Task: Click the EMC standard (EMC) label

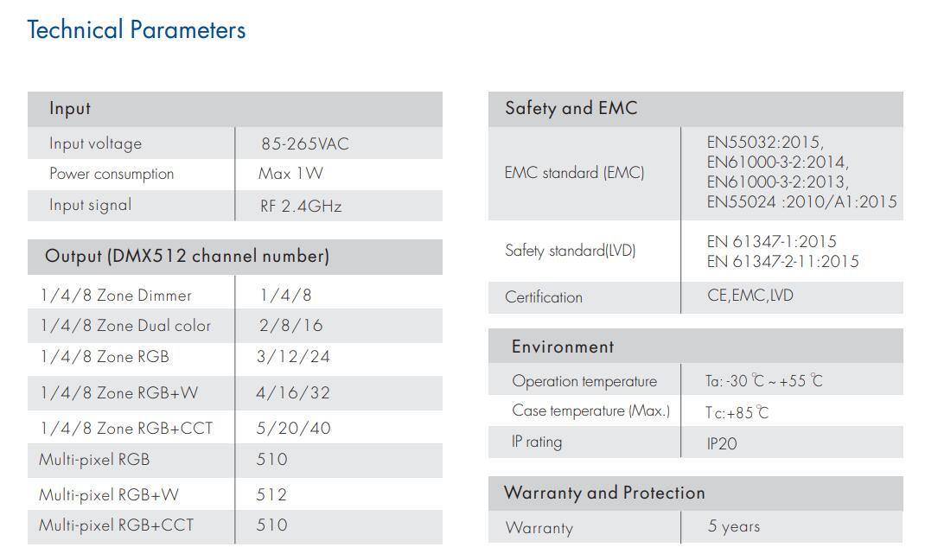Action: click(x=574, y=173)
